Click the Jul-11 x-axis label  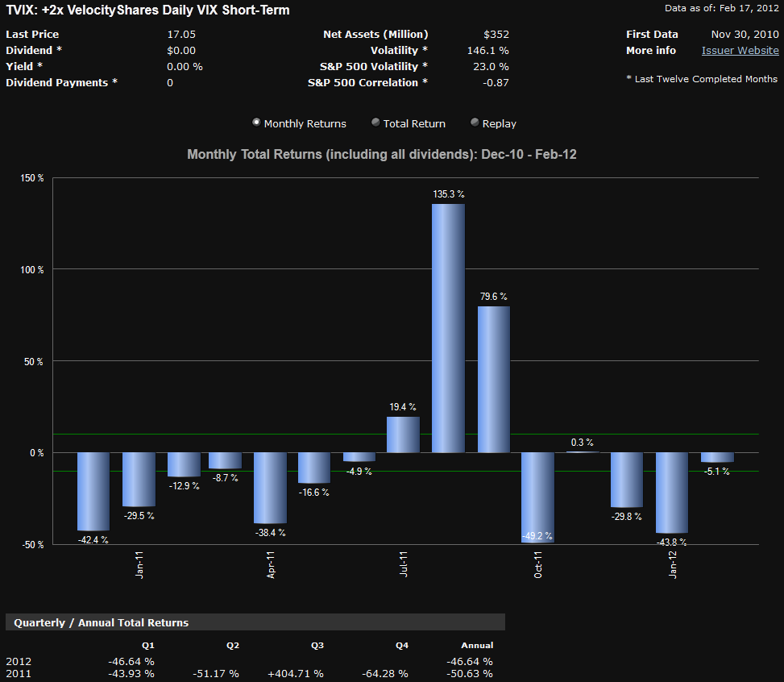click(x=404, y=564)
